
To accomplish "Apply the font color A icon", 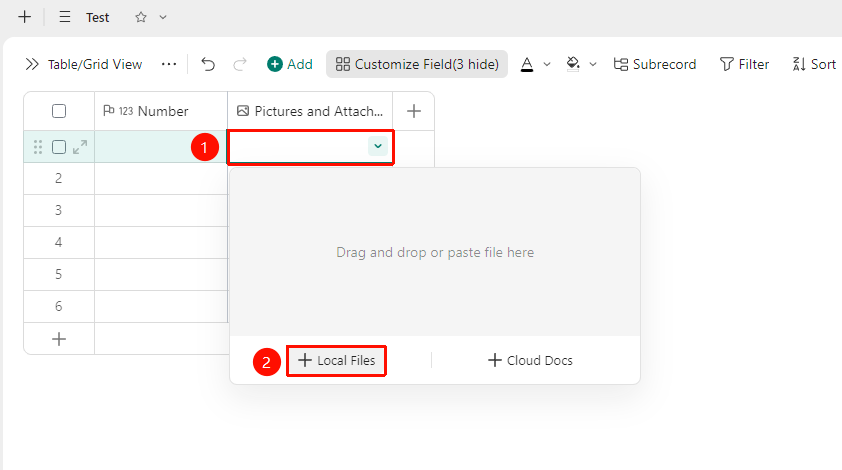I will click(527, 64).
